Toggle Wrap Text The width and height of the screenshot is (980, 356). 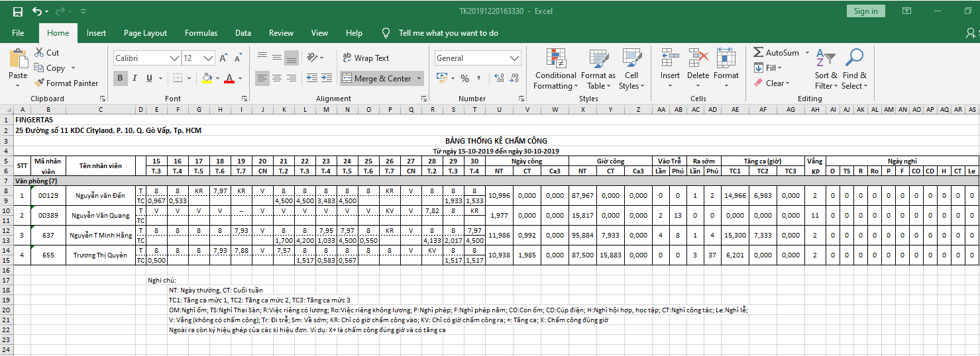[x=365, y=58]
